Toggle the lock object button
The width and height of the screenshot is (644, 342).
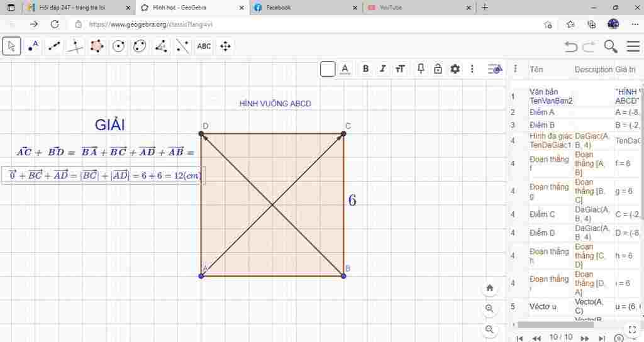(x=438, y=69)
